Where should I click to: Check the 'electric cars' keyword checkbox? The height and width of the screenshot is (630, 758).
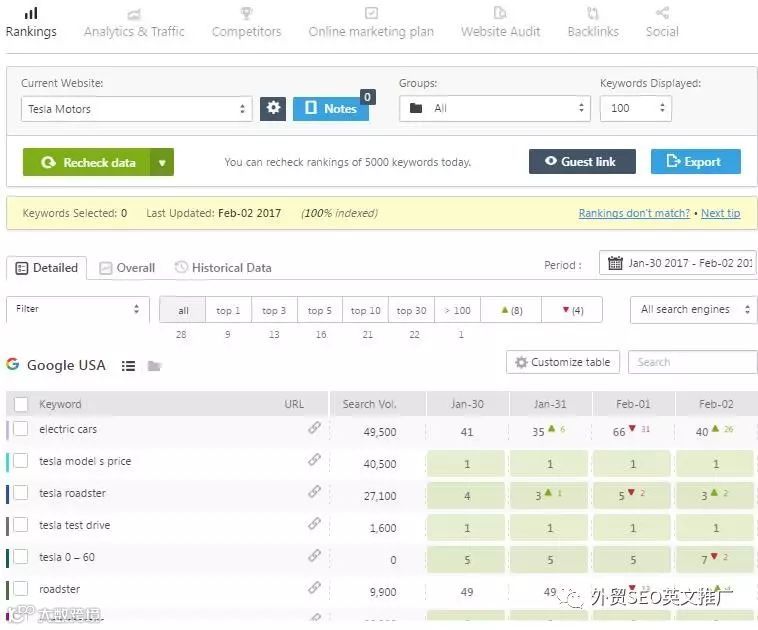pyautogui.click(x=21, y=428)
